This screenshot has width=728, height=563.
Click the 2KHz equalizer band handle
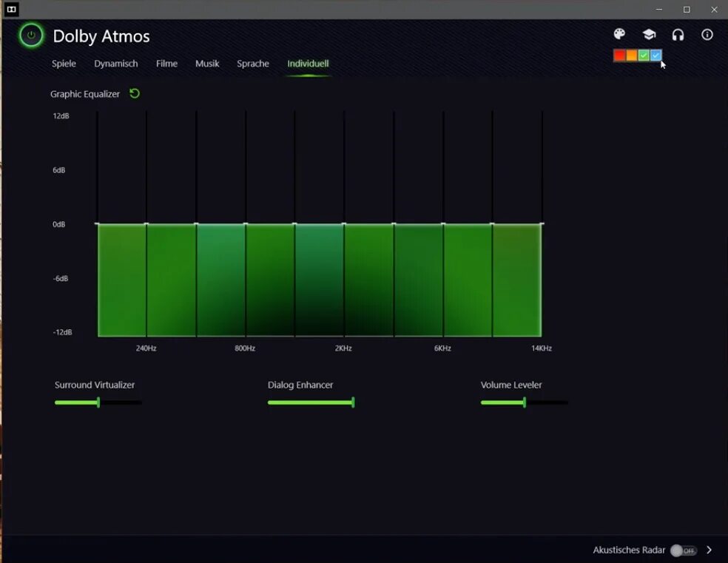tap(343, 223)
